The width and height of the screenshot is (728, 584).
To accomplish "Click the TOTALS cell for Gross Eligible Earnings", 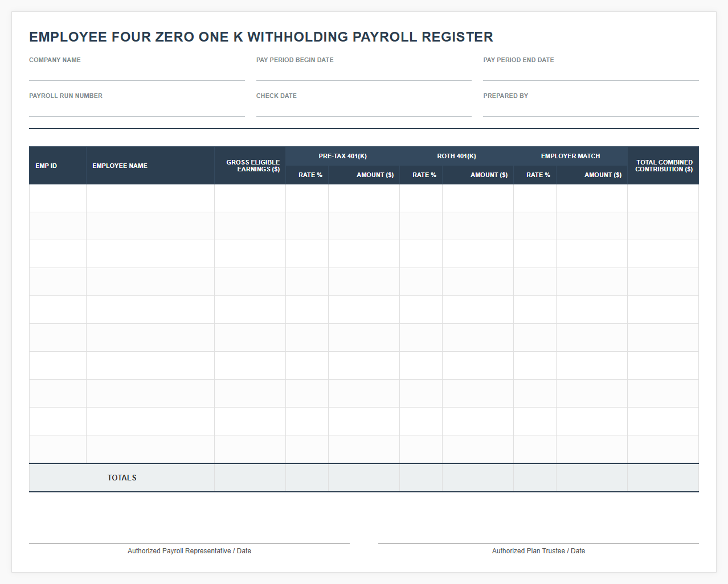I will click(250, 478).
